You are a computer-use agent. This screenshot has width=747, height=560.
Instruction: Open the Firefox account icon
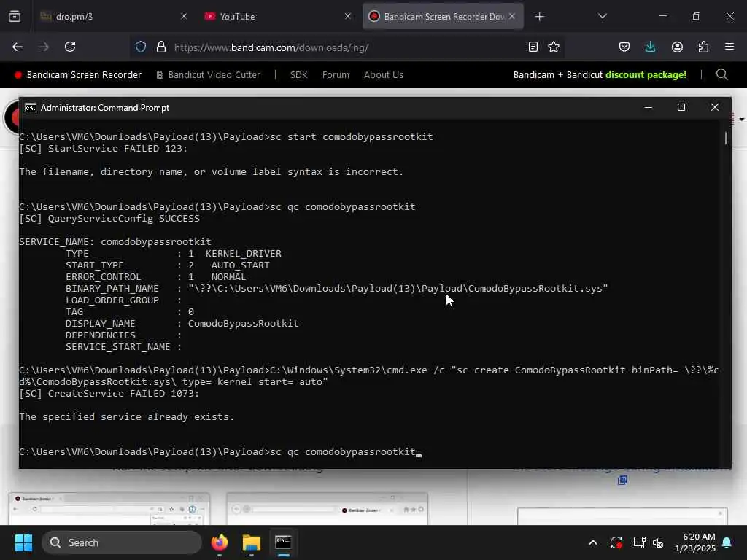(677, 47)
